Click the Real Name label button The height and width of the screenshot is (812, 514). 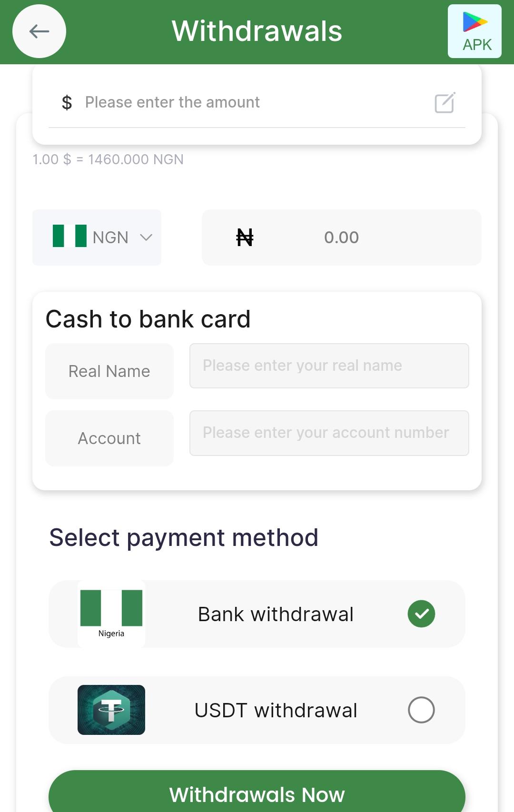(x=109, y=371)
